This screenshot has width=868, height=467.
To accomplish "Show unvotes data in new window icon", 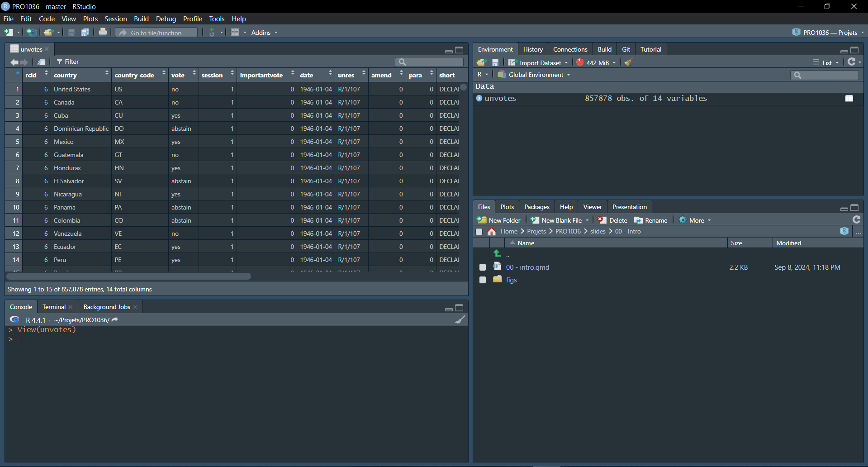I will coord(42,62).
